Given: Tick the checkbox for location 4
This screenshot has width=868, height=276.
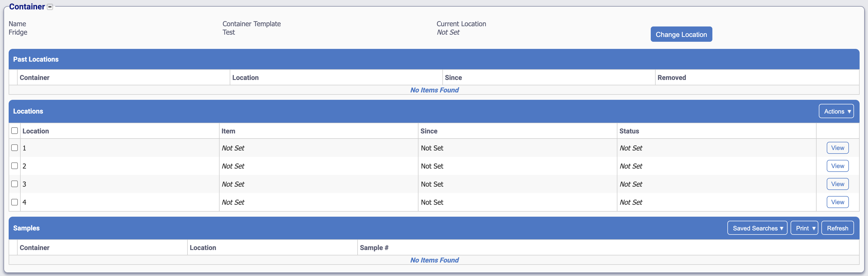Looking at the screenshot, I should tap(15, 202).
